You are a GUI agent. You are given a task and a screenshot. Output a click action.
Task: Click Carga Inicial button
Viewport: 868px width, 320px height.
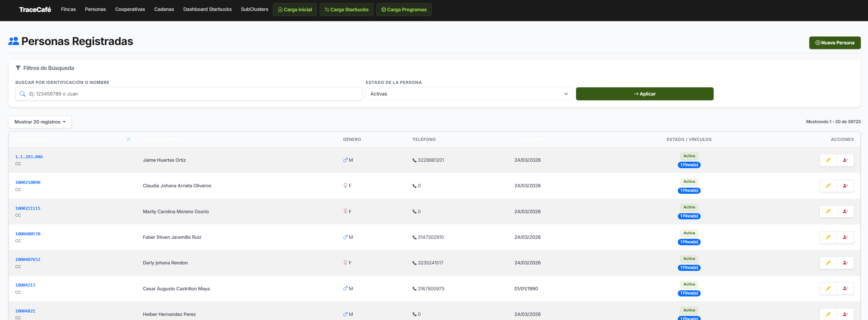pos(295,10)
